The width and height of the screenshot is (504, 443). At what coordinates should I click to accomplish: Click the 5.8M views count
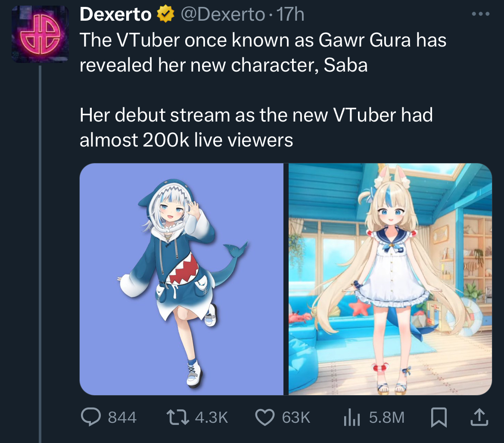click(x=387, y=417)
